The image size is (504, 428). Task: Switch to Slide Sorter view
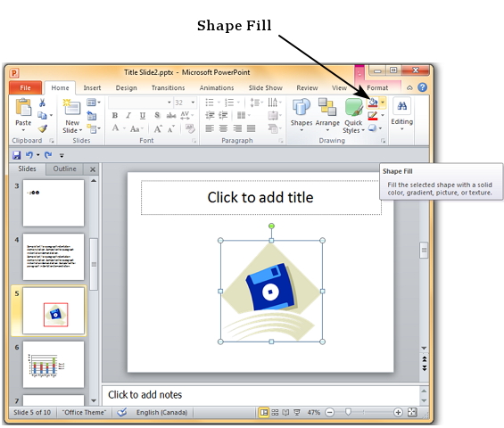[x=275, y=412]
